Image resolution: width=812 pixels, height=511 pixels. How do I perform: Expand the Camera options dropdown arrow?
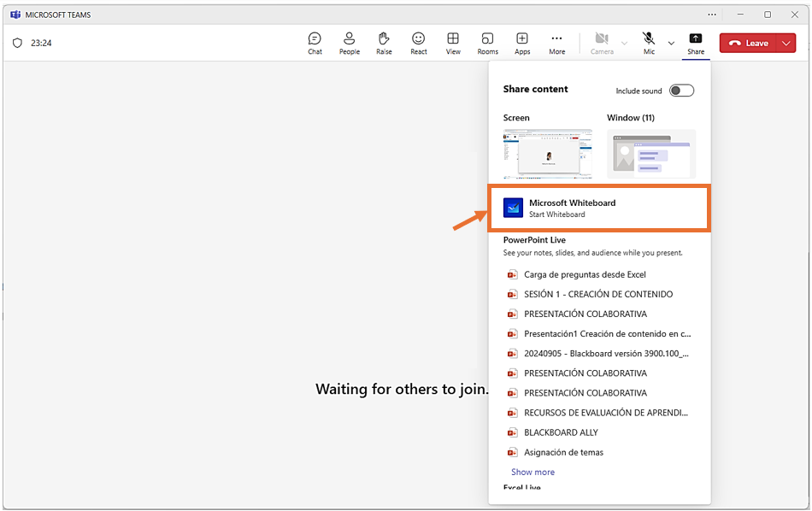tap(624, 43)
